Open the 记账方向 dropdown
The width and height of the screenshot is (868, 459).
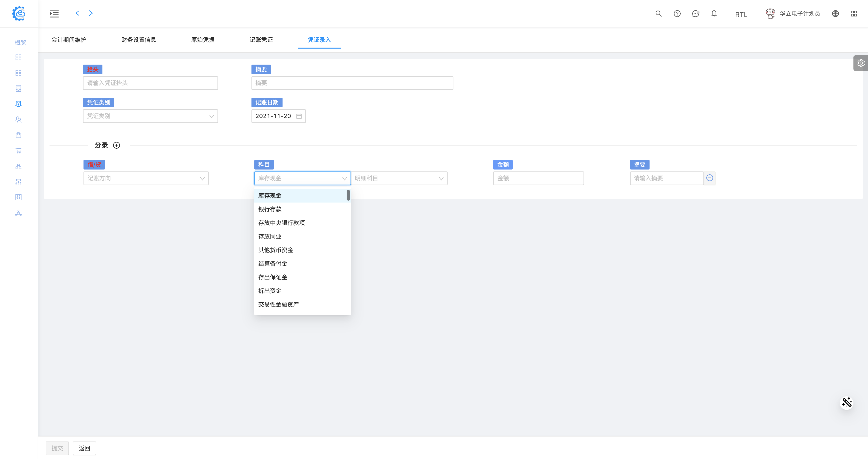point(146,178)
